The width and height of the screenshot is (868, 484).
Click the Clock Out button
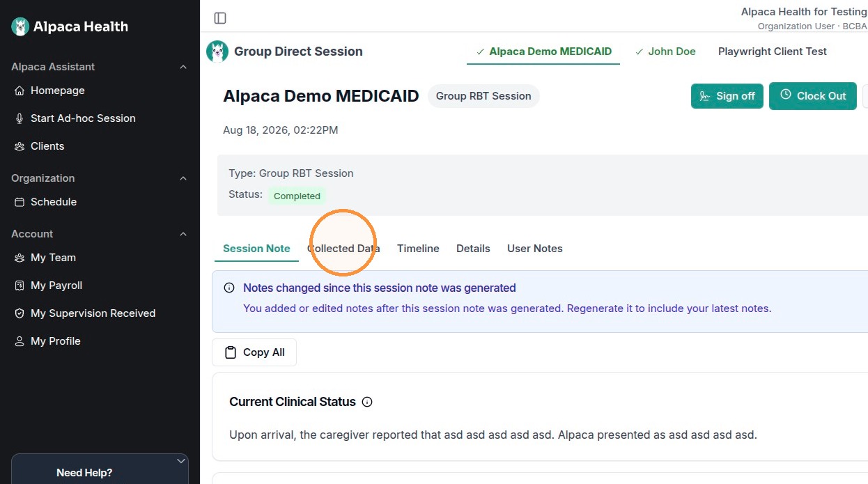click(x=812, y=96)
